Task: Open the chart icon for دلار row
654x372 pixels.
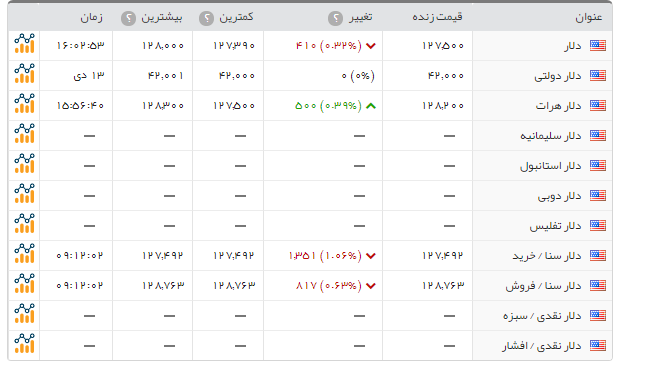Action: [24, 44]
